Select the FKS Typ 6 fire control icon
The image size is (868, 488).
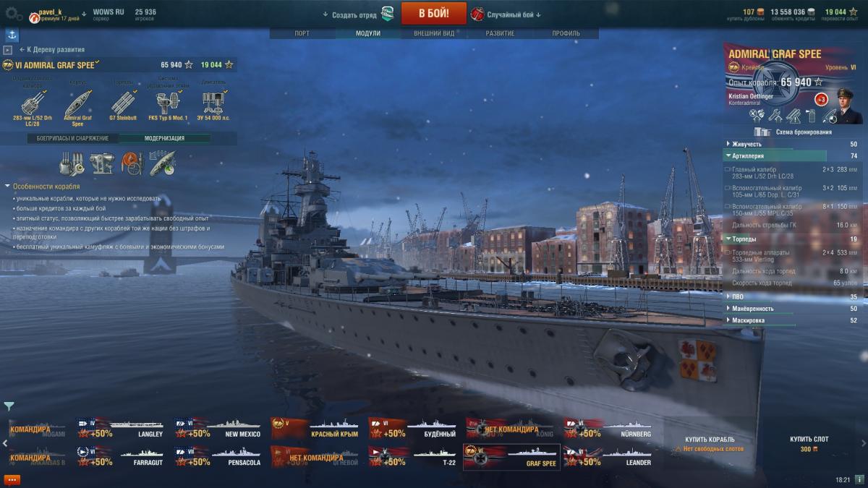click(168, 102)
